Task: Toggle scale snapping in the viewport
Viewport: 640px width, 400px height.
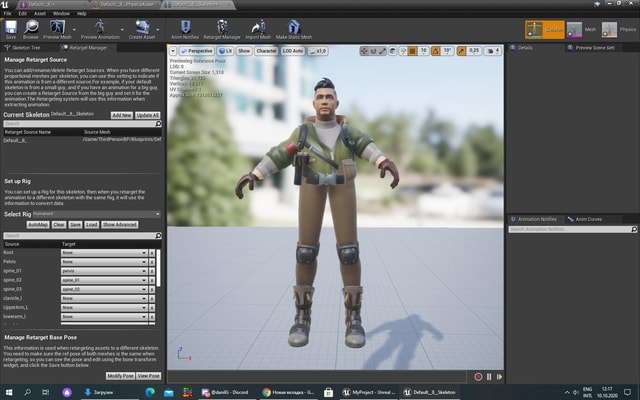Action: 463,49
